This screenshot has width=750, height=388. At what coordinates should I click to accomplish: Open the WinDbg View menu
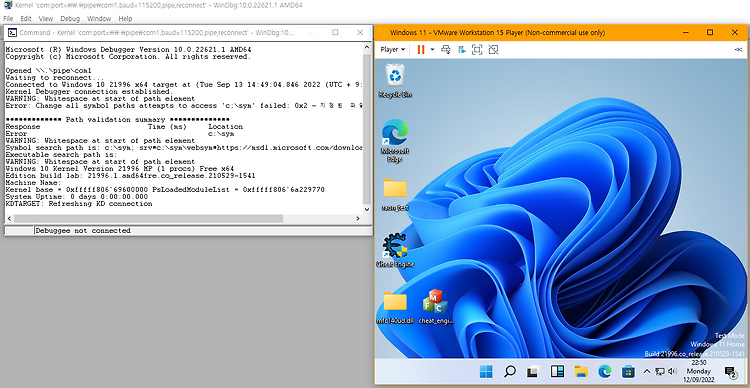click(x=45, y=19)
